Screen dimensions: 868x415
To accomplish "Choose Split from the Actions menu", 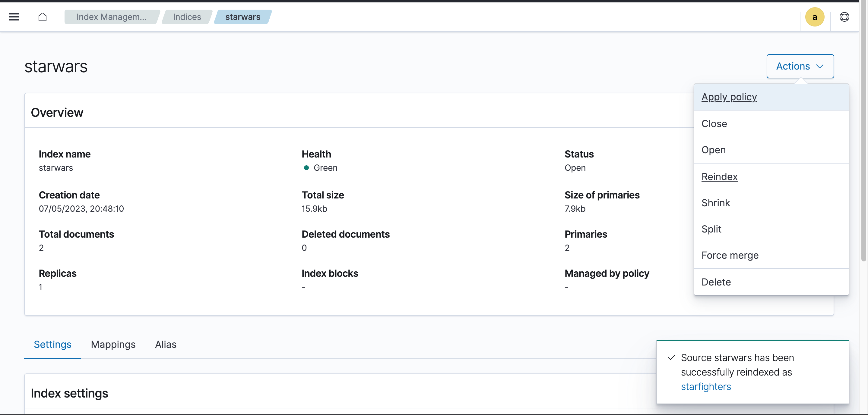I will pos(711,229).
